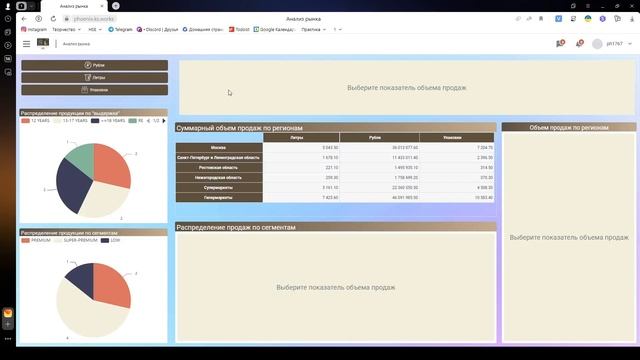This screenshot has height=360, width=640.
Task: Toggle the 12 YEARS legend entry
Action: 36,121
